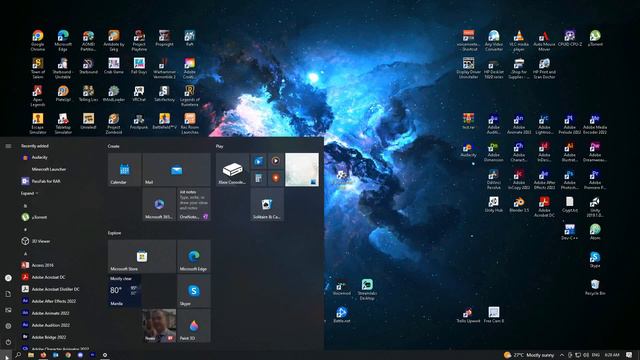Open the Microsoft 365 tile
640x360 pixels.
(x=159, y=204)
